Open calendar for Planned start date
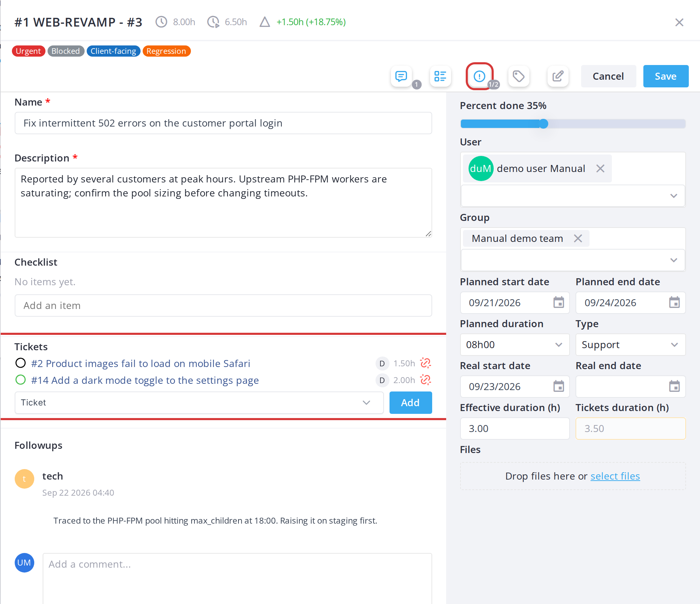Image resolution: width=700 pixels, height=604 pixels. click(x=559, y=302)
